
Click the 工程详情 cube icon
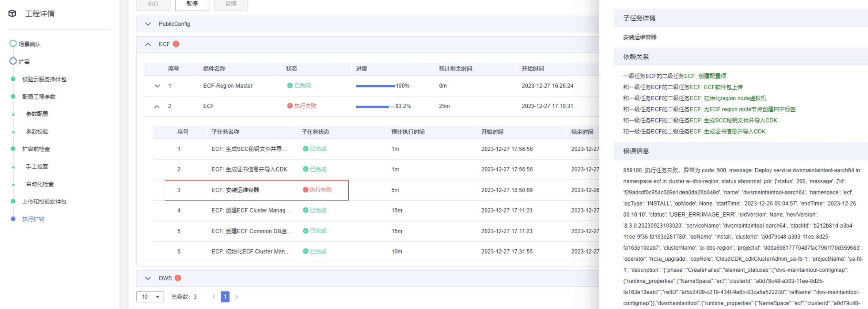[12, 13]
